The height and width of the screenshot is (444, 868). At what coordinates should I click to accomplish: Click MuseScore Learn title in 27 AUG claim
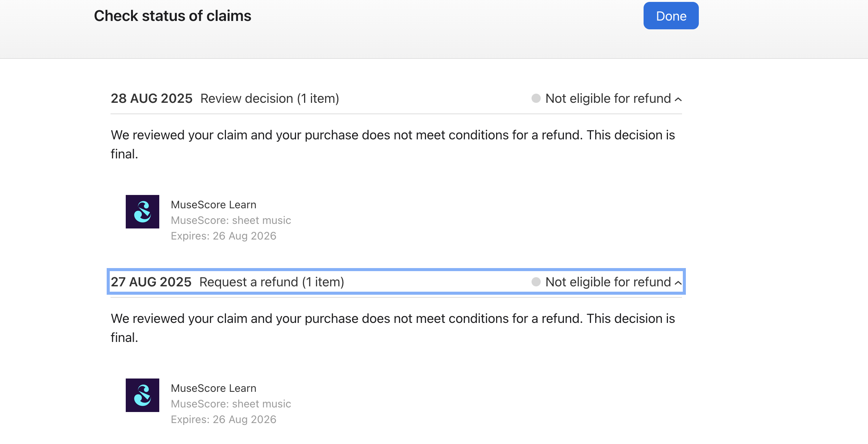(213, 388)
